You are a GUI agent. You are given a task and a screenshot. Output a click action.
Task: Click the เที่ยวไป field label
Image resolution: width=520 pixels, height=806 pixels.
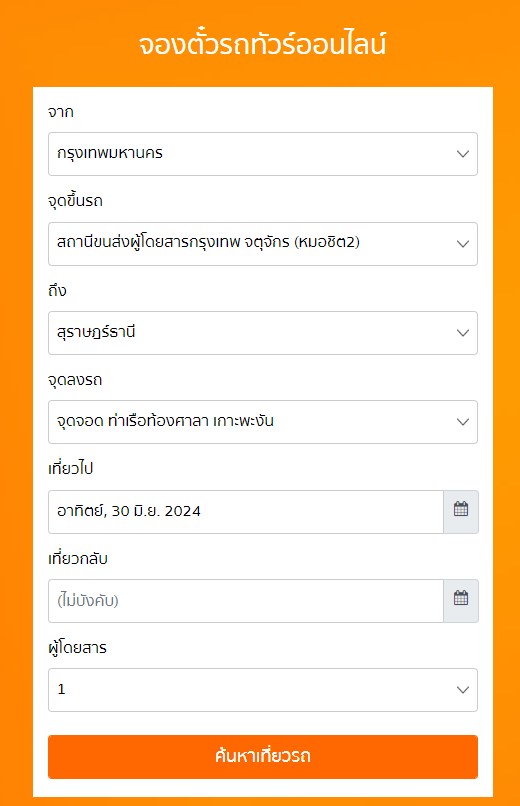(70, 468)
